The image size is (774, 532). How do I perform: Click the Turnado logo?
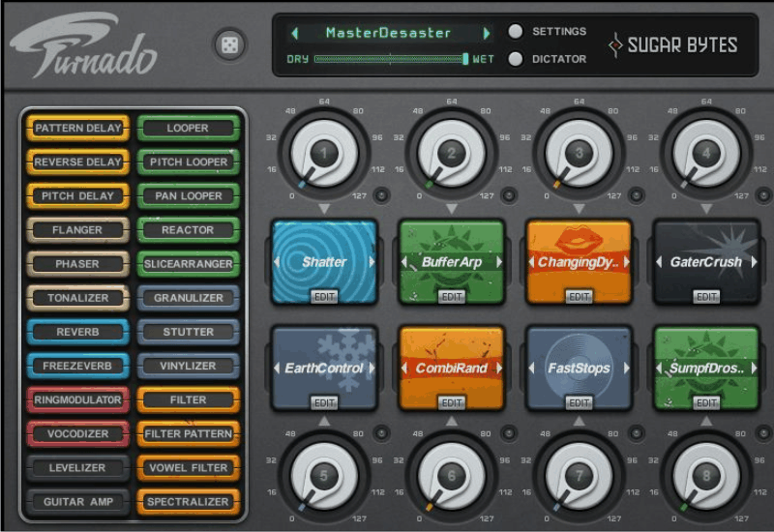[x=85, y=48]
